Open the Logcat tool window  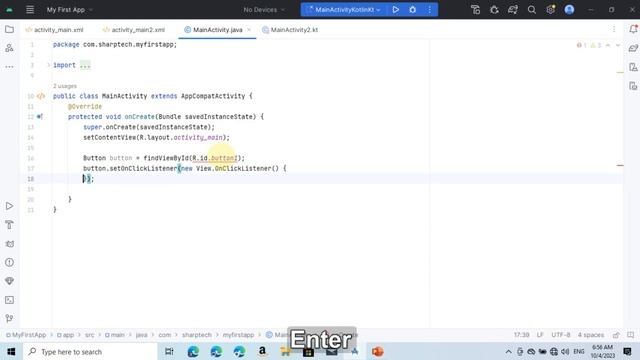[x=9, y=244]
